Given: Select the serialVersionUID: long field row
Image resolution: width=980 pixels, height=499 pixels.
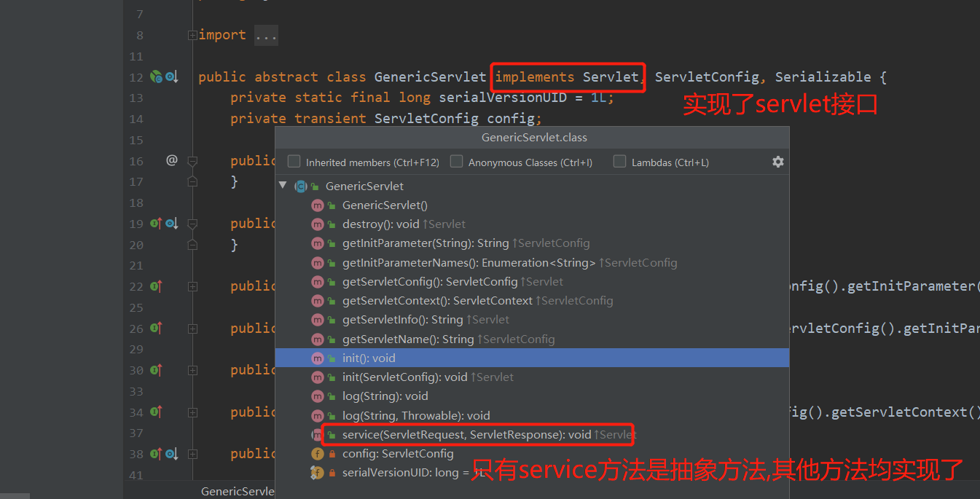Looking at the screenshot, I should tap(532, 472).
